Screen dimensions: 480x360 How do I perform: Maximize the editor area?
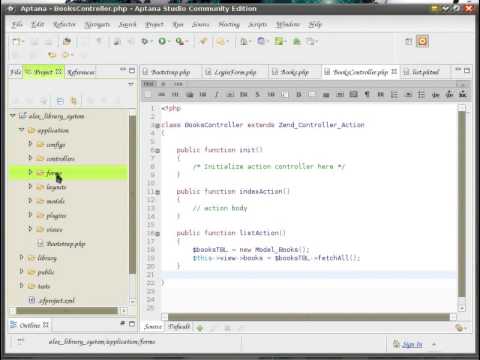(x=467, y=70)
